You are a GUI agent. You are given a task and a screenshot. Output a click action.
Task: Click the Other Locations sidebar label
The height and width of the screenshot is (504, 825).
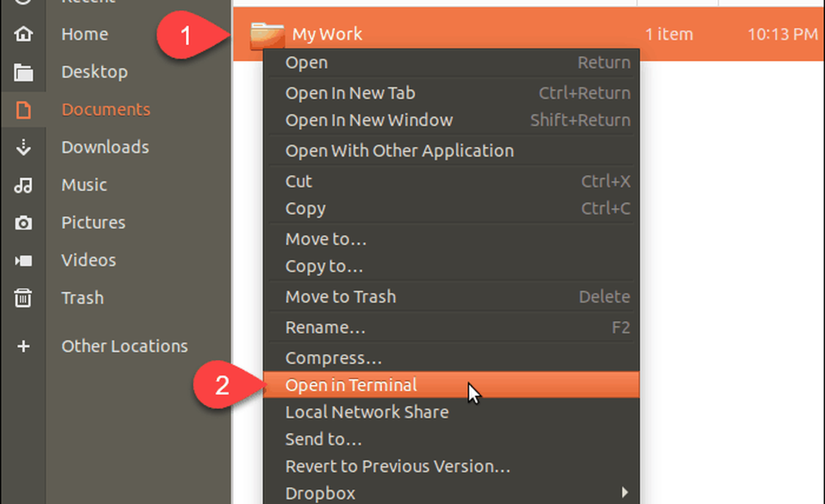tap(125, 346)
